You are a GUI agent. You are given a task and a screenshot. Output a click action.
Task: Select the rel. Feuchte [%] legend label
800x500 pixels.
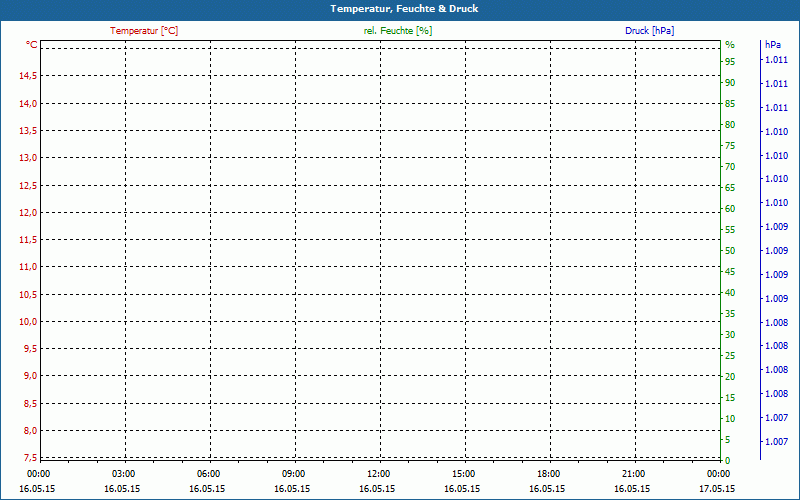click(x=398, y=31)
